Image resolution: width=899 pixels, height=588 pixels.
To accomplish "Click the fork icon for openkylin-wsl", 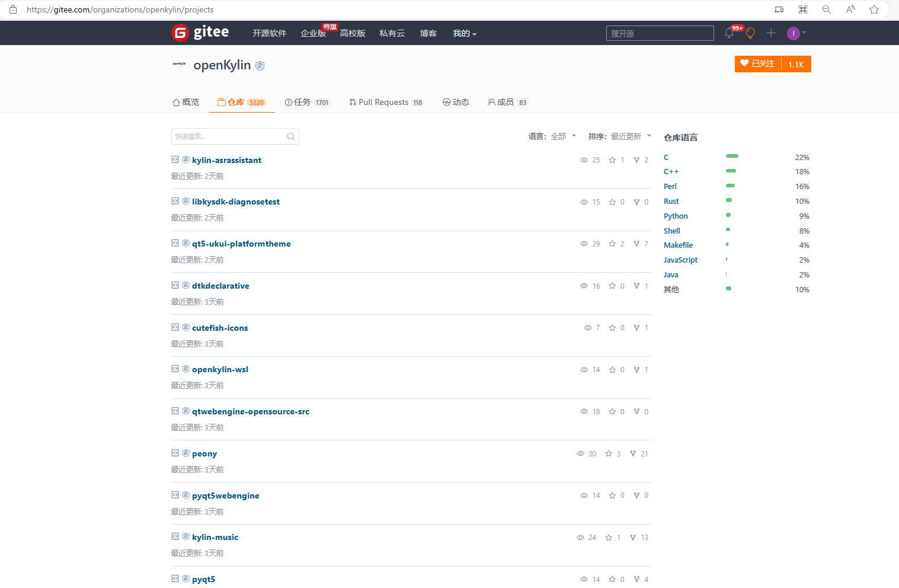I will 636,370.
